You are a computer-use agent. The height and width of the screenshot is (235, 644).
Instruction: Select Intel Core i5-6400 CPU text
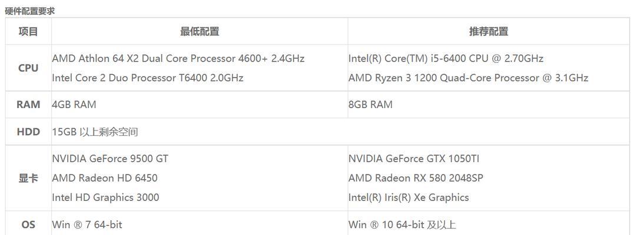[x=446, y=59]
